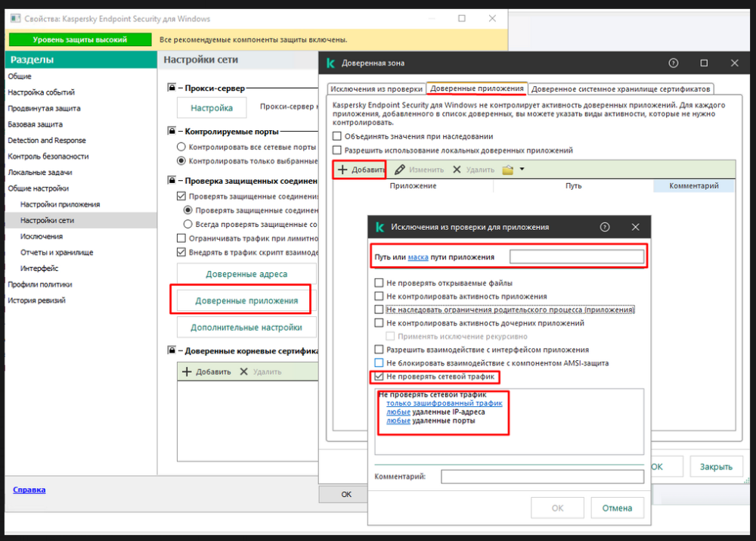The image size is (756, 541).
Task: Open Профили политики section
Action: (40, 284)
